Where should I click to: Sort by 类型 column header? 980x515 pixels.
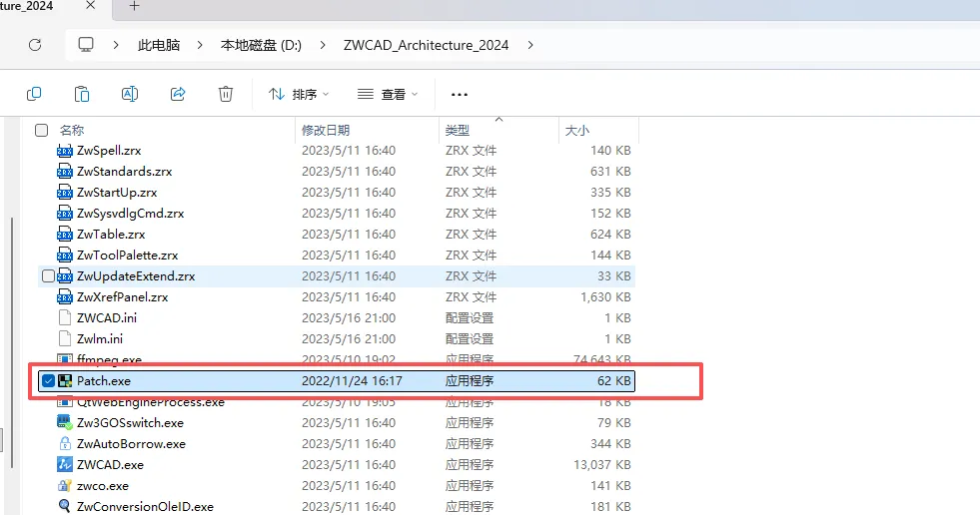pos(458,130)
